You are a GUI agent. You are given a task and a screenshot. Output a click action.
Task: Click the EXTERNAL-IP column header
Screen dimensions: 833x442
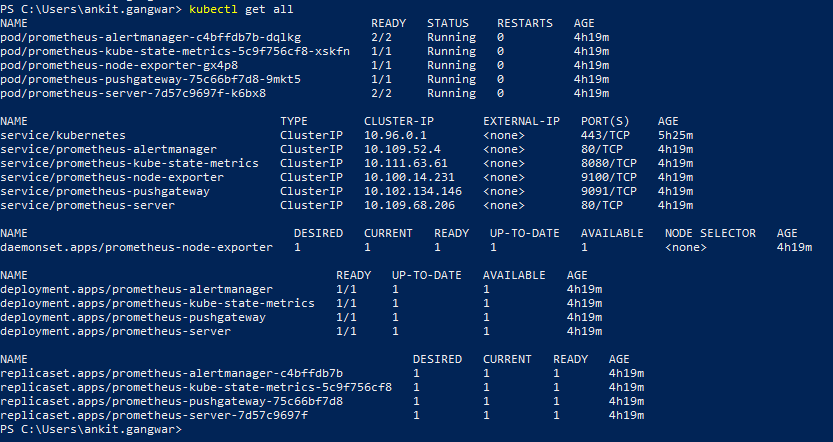tap(521, 121)
